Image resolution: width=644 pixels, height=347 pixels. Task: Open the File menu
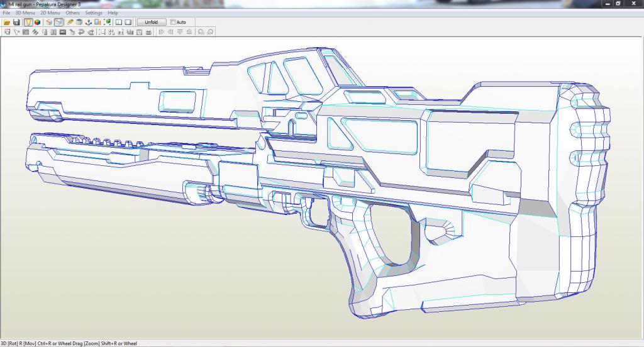pos(6,13)
